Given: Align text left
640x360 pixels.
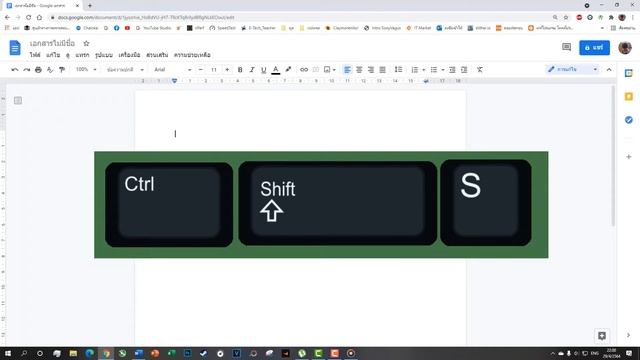Looking at the screenshot, I should point(347,70).
